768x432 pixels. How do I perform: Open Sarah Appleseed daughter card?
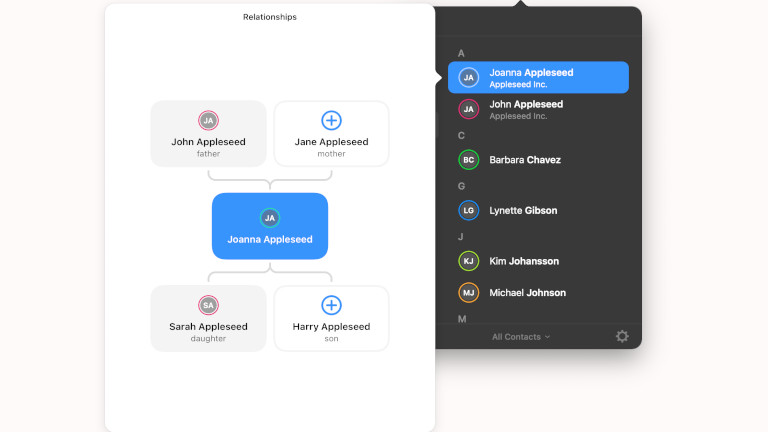208,318
